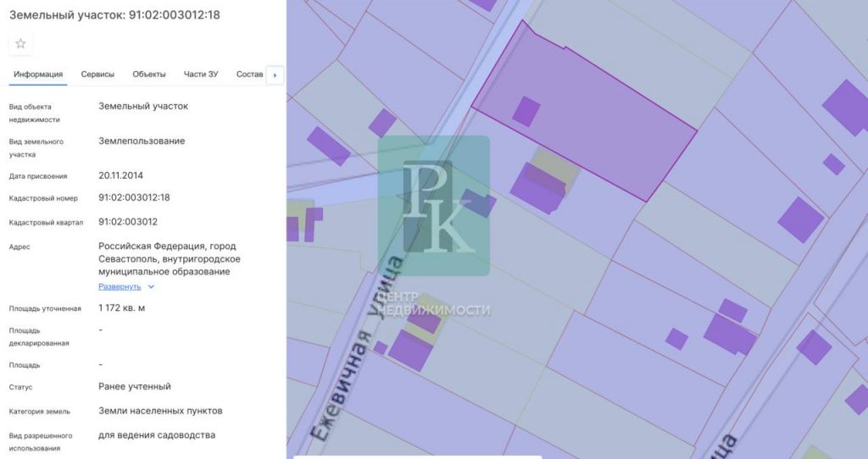Click the Кадастровый номер value 91:02:003012:18
Viewport: 868px width, 459px height.
pos(134,197)
